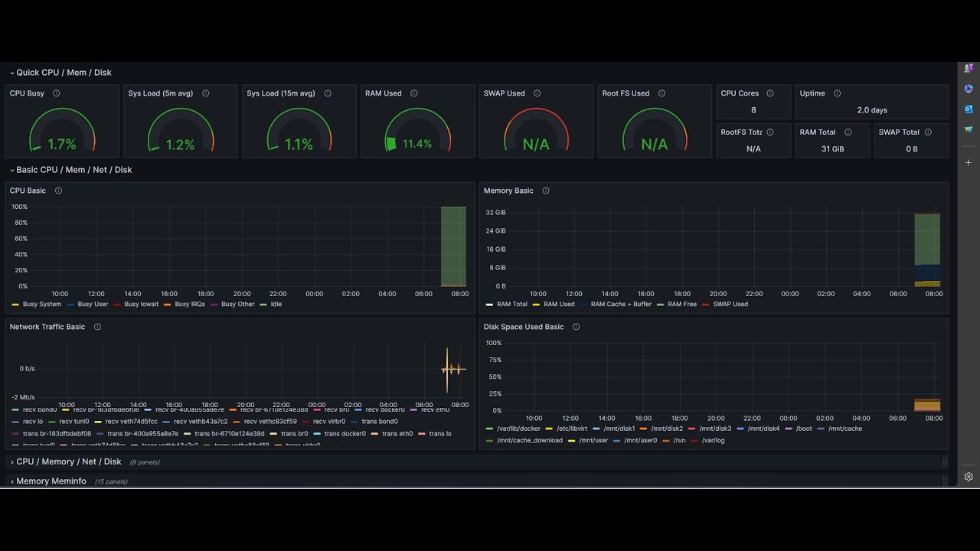Open the RootFS Total info icon
980x551 pixels.
(770, 132)
